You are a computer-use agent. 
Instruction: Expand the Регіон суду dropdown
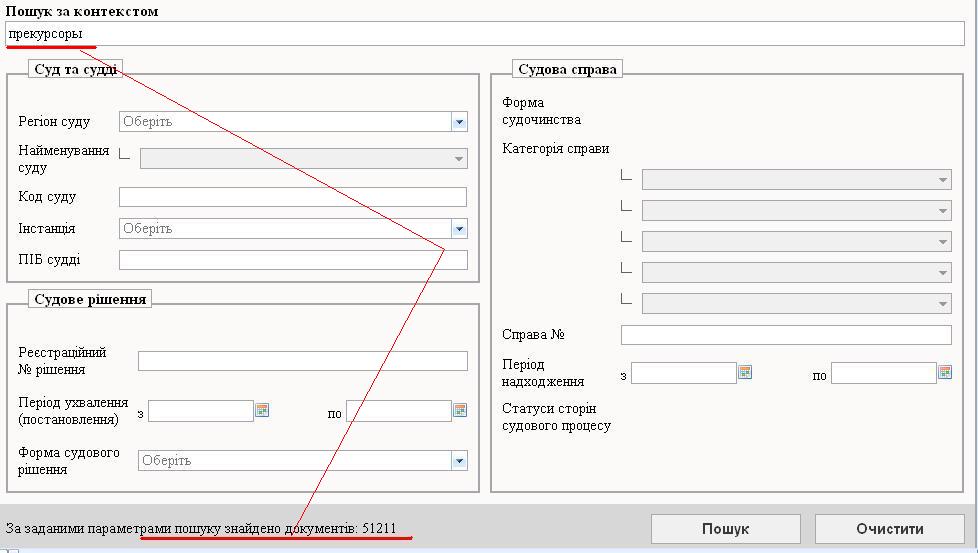click(459, 122)
